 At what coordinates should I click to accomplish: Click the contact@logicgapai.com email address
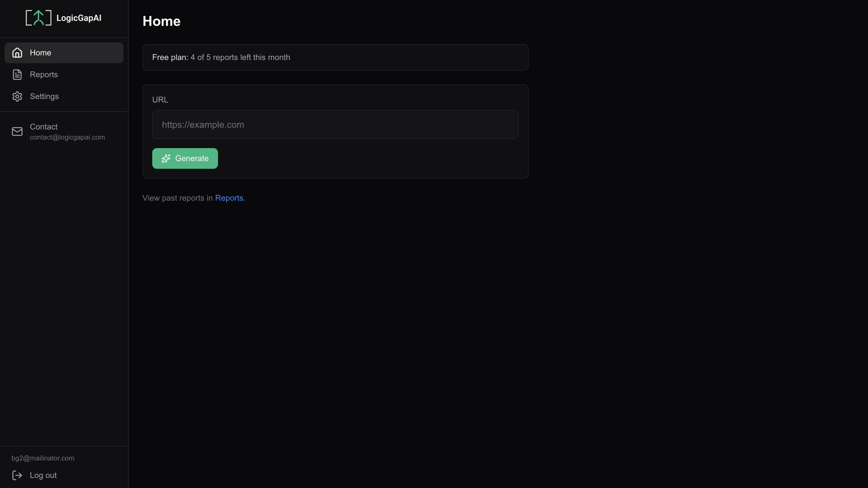pyautogui.click(x=67, y=137)
